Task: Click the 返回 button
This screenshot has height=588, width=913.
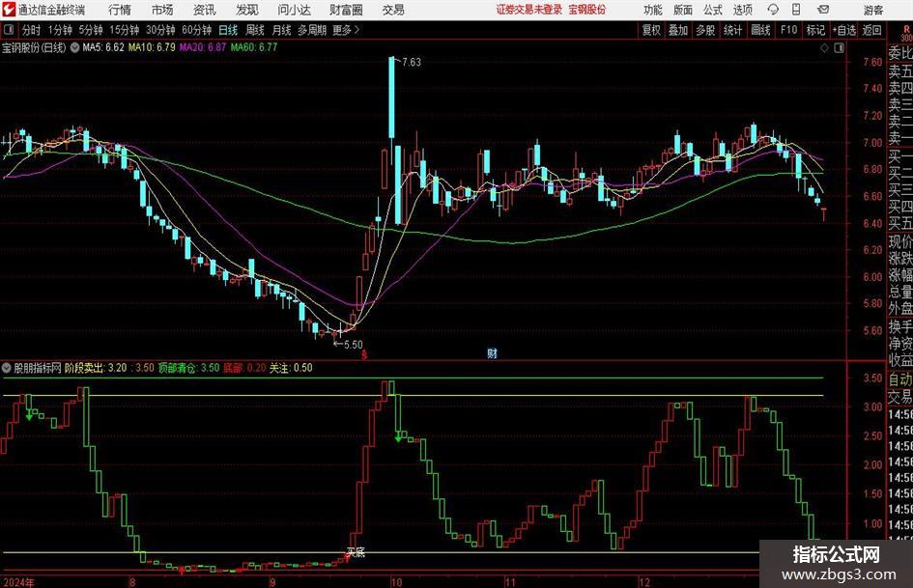Action: point(871,30)
